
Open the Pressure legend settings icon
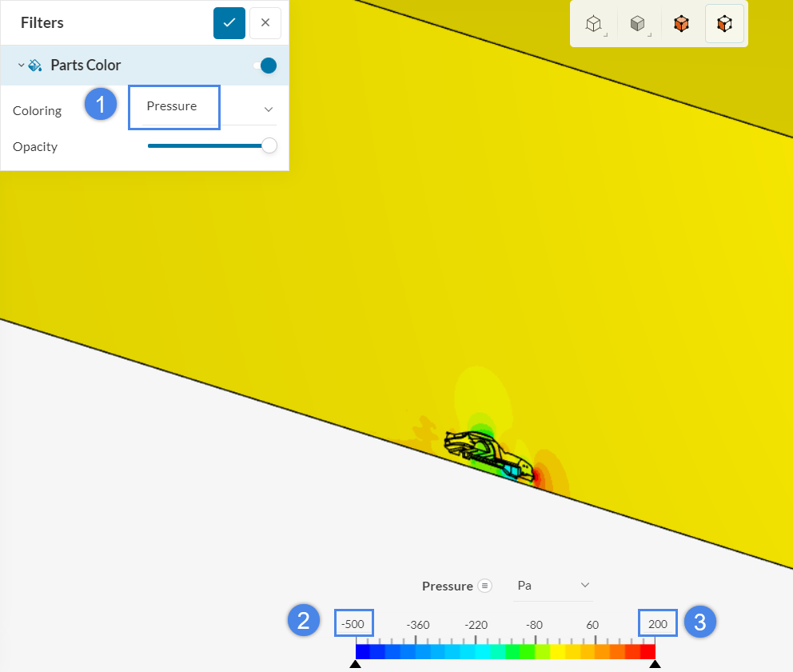point(487,586)
